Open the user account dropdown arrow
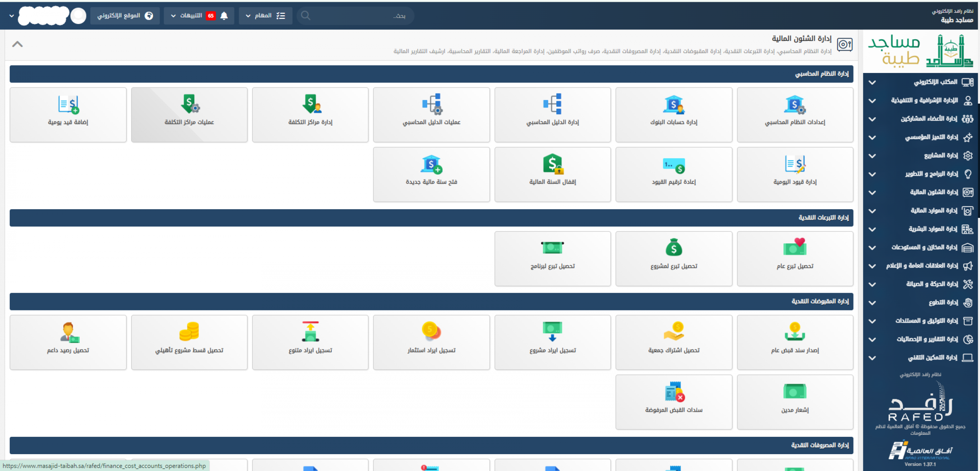Image resolution: width=980 pixels, height=471 pixels. 11,16
